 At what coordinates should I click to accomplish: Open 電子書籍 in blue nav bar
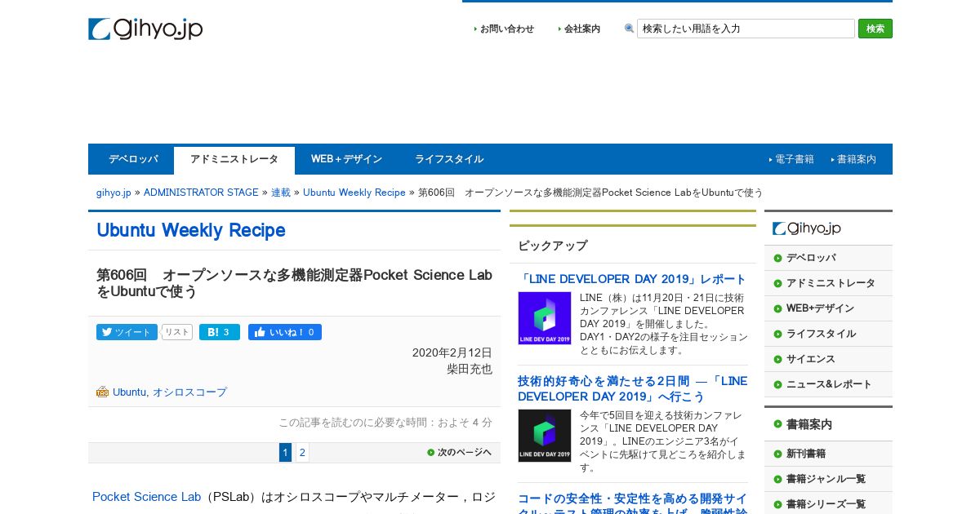[795, 159]
